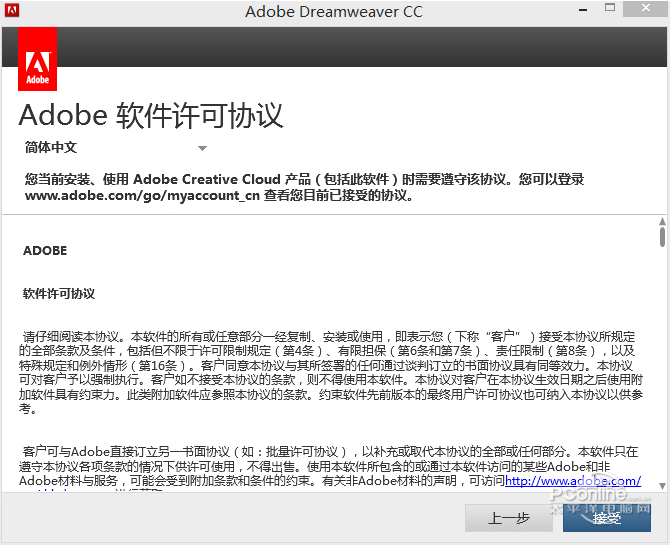The width and height of the screenshot is (671, 545).
Task: Click the license agreement scrollbar thumb
Action: point(661,237)
